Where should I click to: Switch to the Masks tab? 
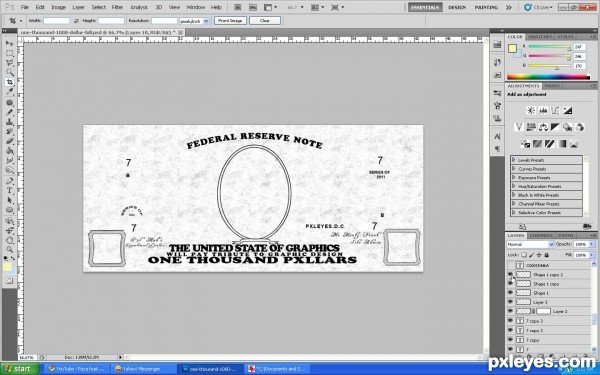tap(552, 86)
